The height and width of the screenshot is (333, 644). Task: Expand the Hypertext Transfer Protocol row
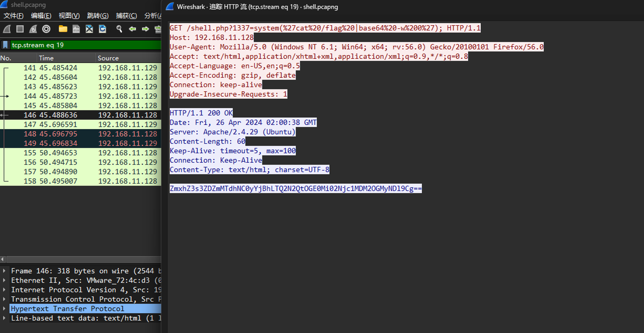(x=4, y=309)
